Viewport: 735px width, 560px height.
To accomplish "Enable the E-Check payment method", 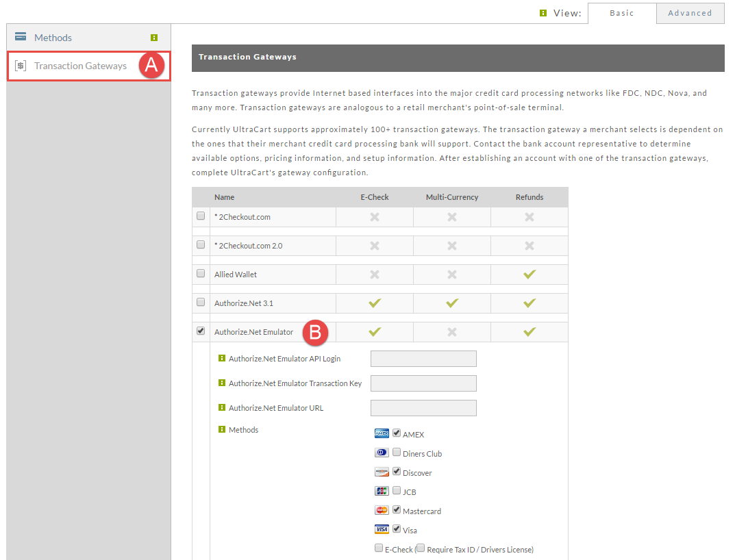I will (x=379, y=548).
